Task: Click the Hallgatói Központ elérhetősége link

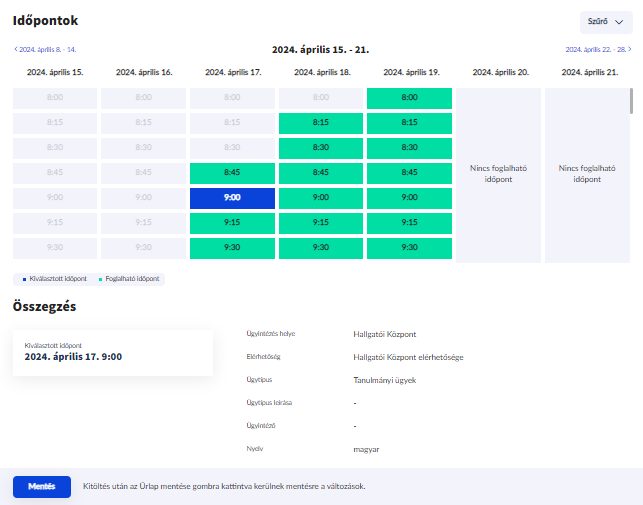Action: point(408,357)
